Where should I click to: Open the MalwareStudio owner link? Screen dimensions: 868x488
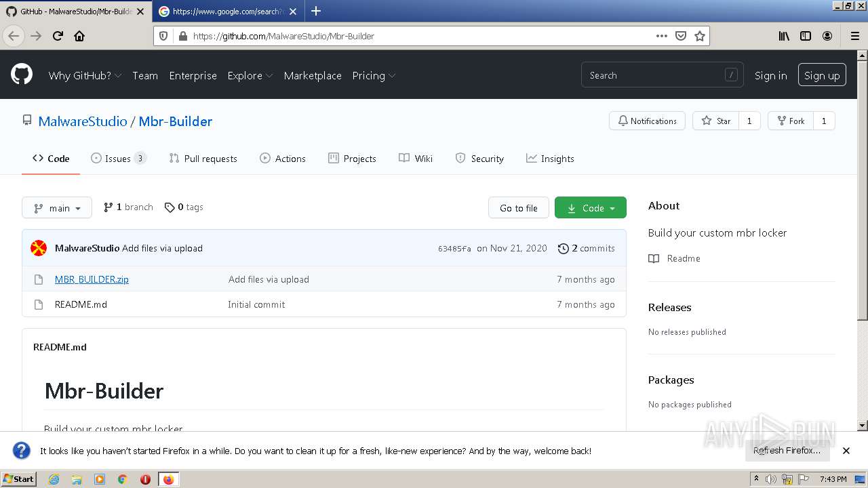[x=83, y=121]
